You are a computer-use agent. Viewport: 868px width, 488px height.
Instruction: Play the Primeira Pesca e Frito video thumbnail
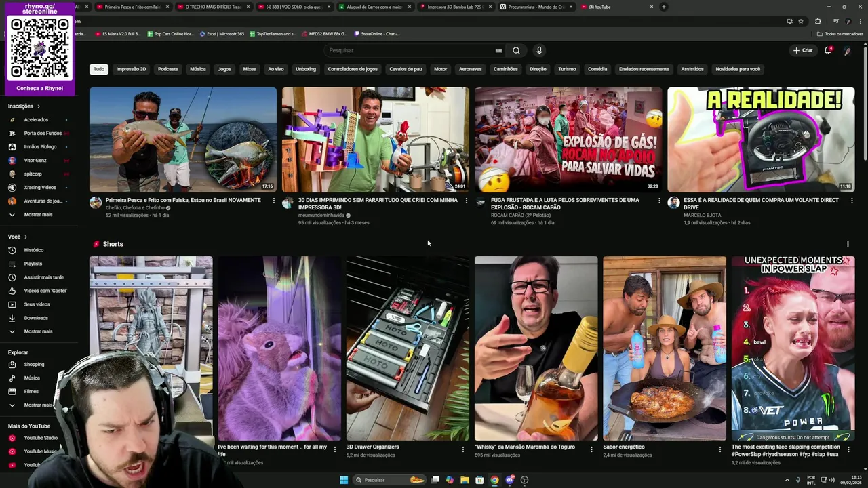pos(183,140)
